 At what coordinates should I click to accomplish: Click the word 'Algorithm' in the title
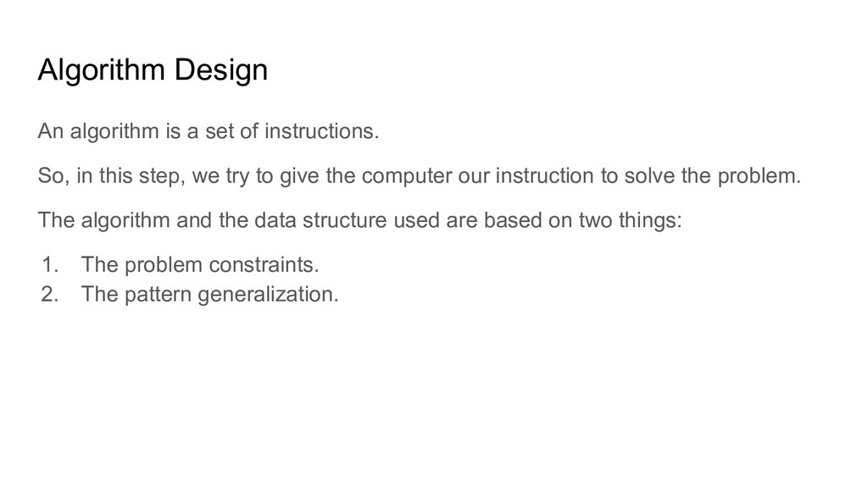tap(102, 70)
